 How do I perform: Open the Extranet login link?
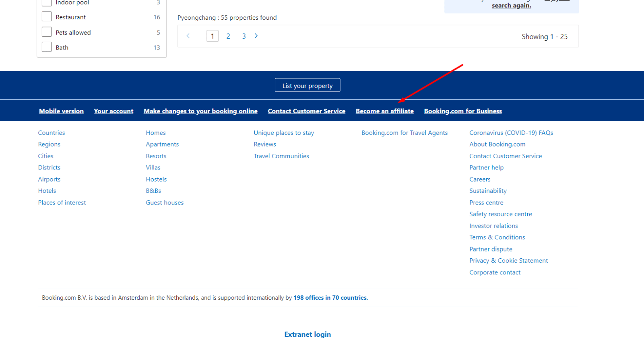308,334
